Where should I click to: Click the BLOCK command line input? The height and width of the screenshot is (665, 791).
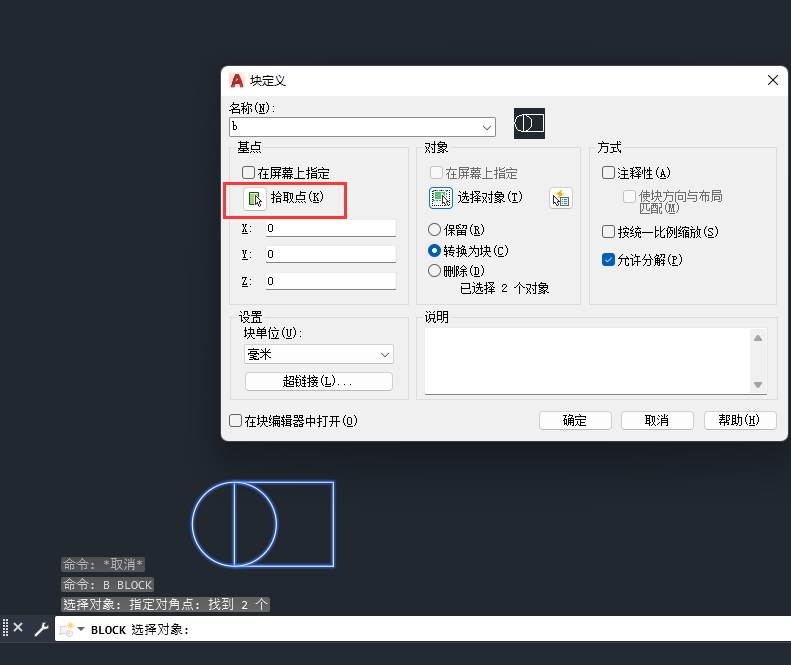[423, 629]
